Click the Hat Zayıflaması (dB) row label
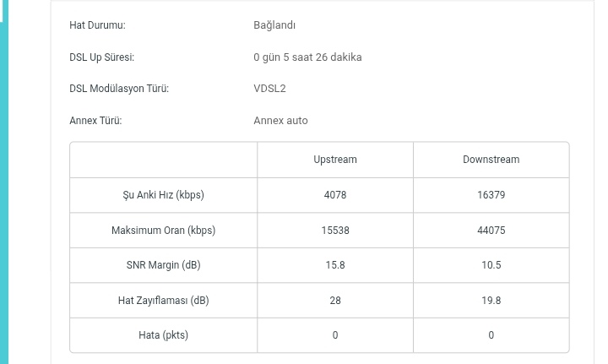The height and width of the screenshot is (364, 608). tap(163, 301)
